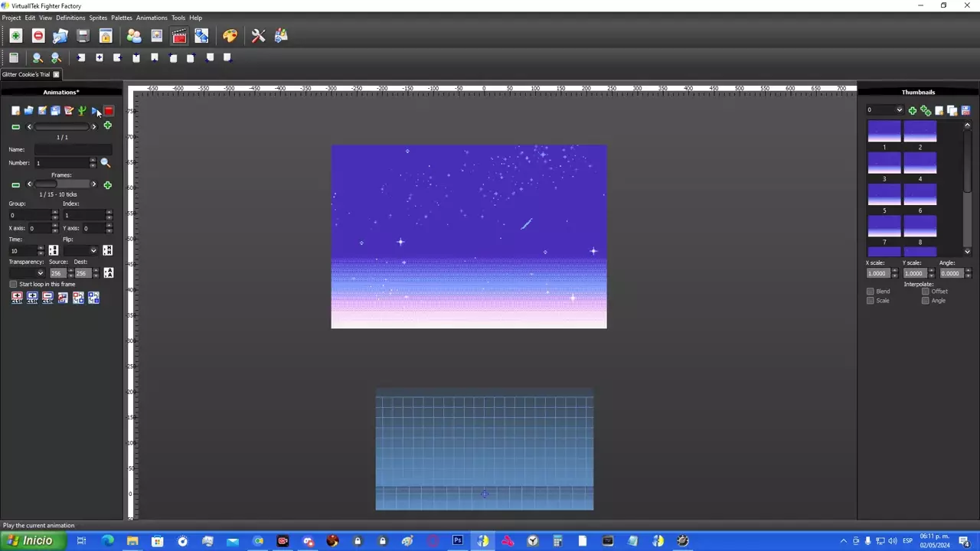
Task: Click the magnifier next to Number field
Action: 106,163
